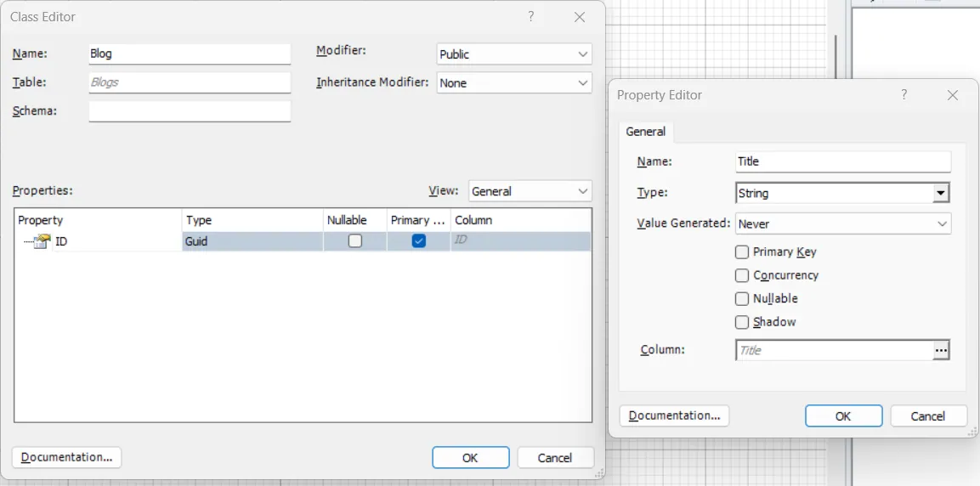The image size is (980, 486).
Task: Uncheck Primary Key for ID row
Action: (x=419, y=241)
